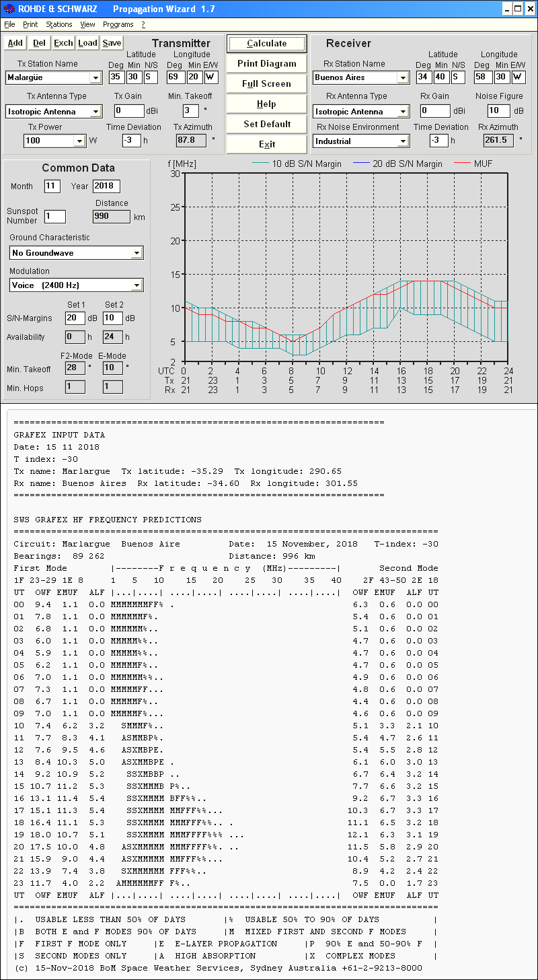Image resolution: width=538 pixels, height=980 pixels.
Task: Open the Print menu
Action: [30, 24]
